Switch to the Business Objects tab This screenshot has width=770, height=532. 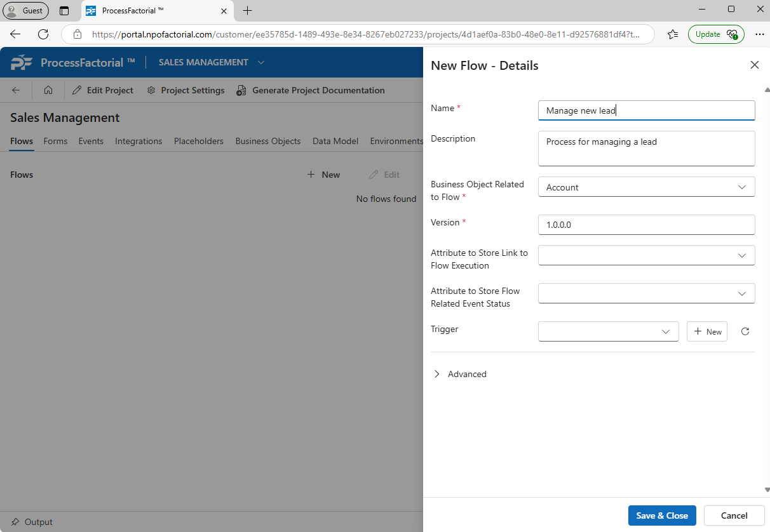pyautogui.click(x=267, y=141)
